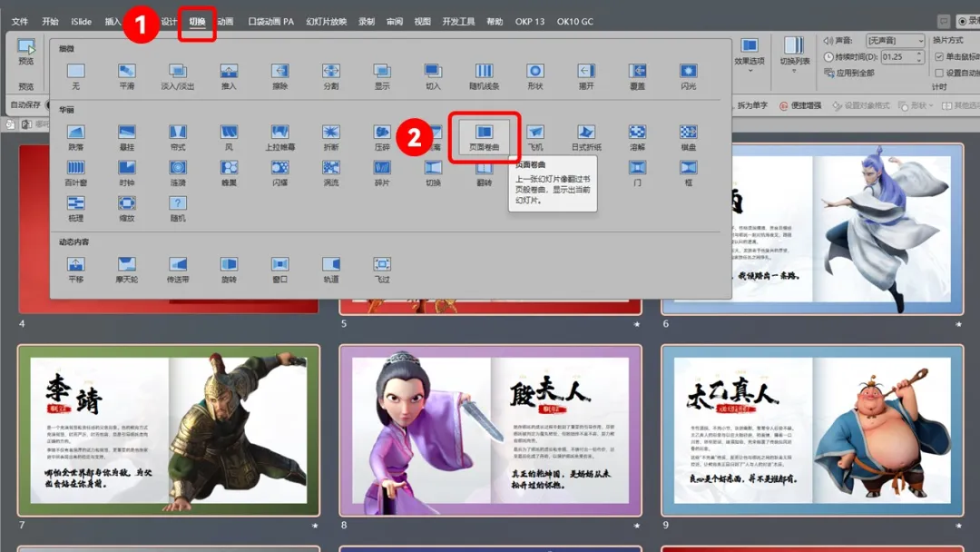Open the 切换列表 transition list dropdown
Screen dimensions: 980x552
tap(794, 54)
